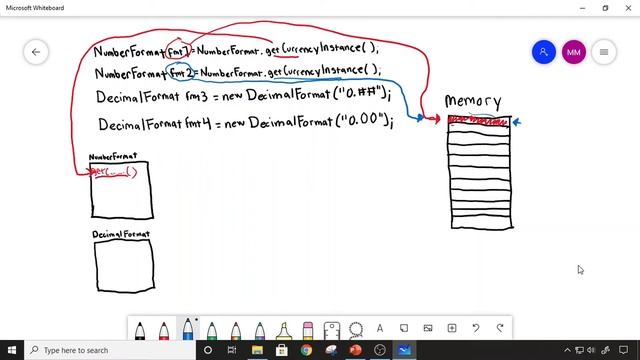Screen dimensions: 640x360
Task: Open the Action Center notifications
Action: click(623, 350)
